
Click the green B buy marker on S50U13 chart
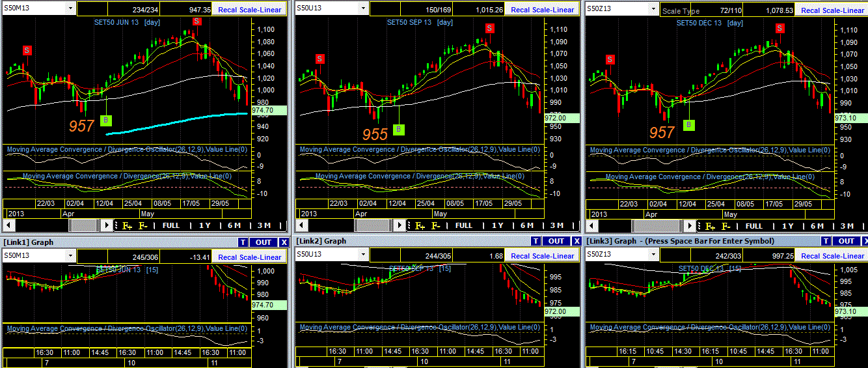pos(399,129)
